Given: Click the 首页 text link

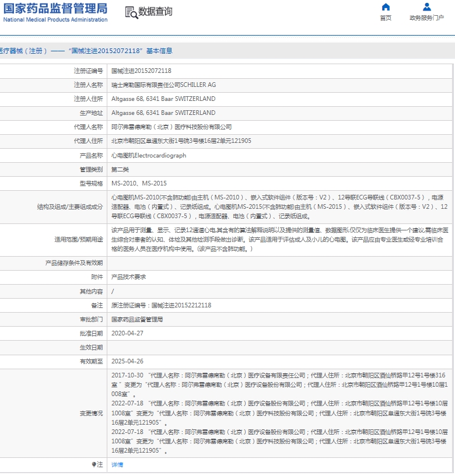Looking at the screenshot, I should tap(386, 18).
